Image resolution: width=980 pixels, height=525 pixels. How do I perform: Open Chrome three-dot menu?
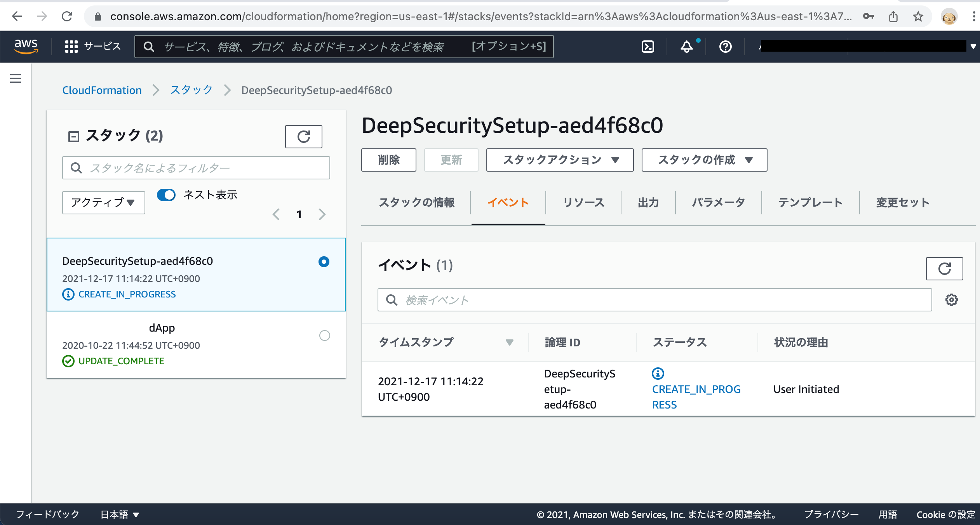tap(974, 16)
